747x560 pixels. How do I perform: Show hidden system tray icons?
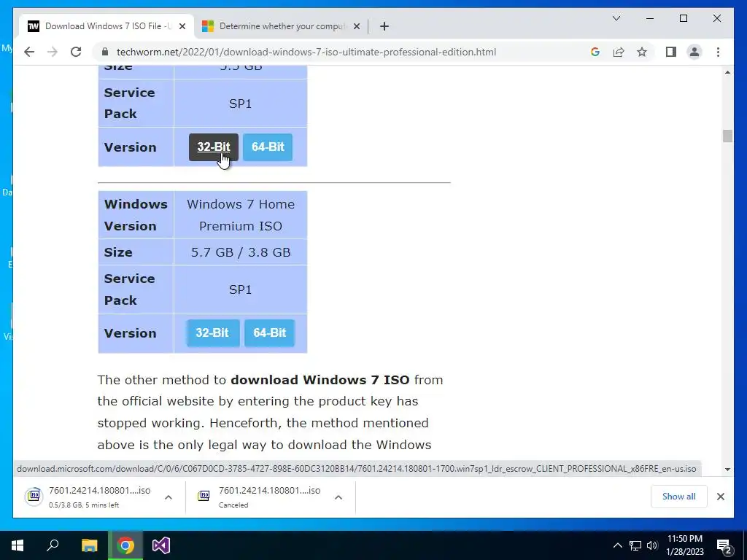617,545
